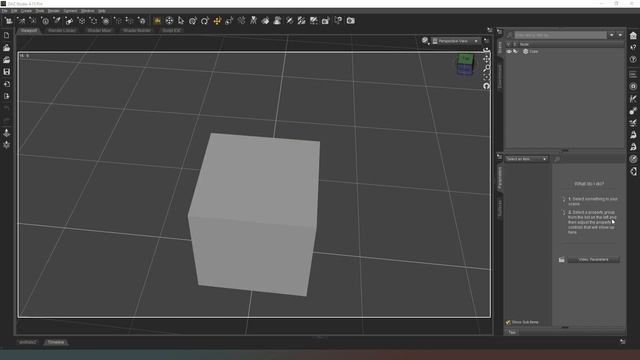Click the Video: Parameters button
The height and width of the screenshot is (360, 640).
(x=593, y=260)
